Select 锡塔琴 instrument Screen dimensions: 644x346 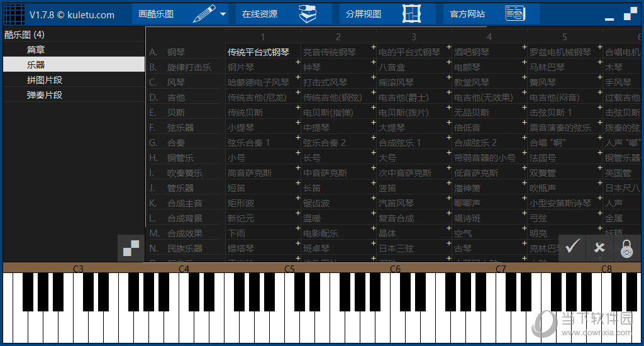point(241,248)
